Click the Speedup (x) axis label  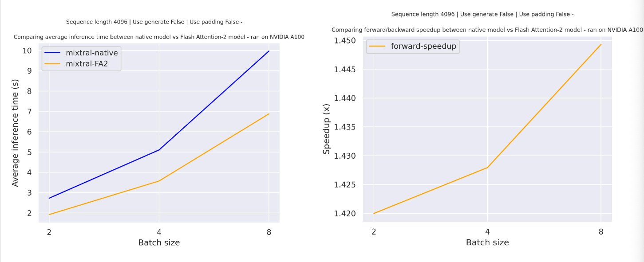click(x=327, y=132)
